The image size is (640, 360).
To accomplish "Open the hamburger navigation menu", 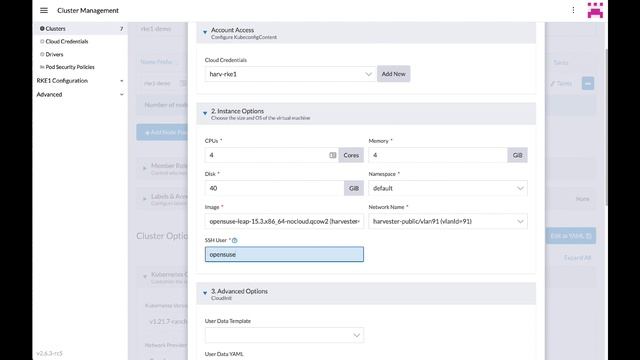I will click(x=44, y=10).
